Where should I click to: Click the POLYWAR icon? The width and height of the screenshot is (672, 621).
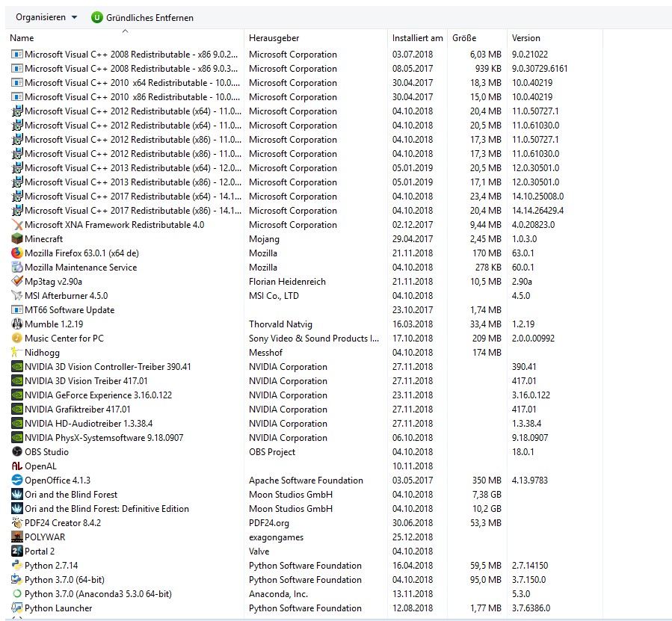[16, 537]
